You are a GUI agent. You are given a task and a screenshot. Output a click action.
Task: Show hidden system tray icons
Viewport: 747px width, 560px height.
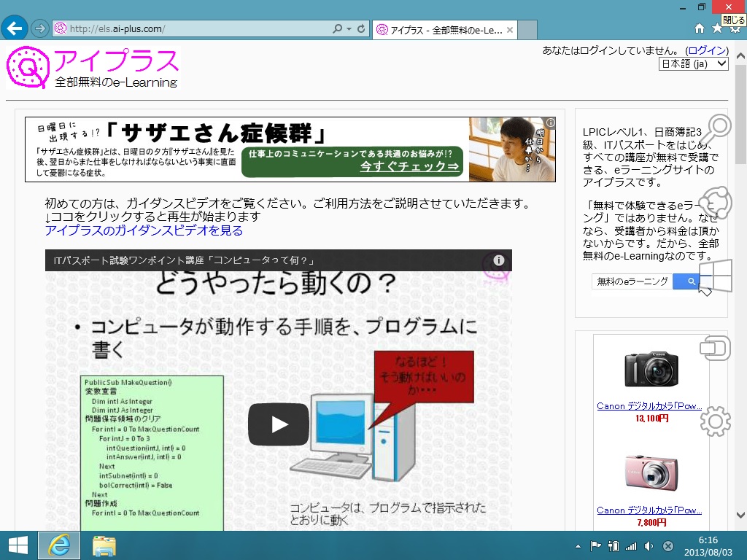click(x=578, y=546)
